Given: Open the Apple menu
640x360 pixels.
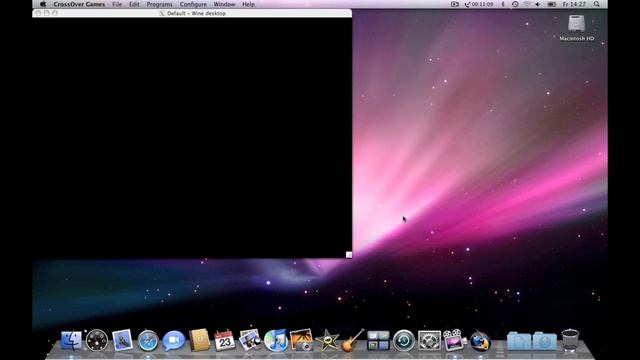Looking at the screenshot, I should tap(43, 4).
